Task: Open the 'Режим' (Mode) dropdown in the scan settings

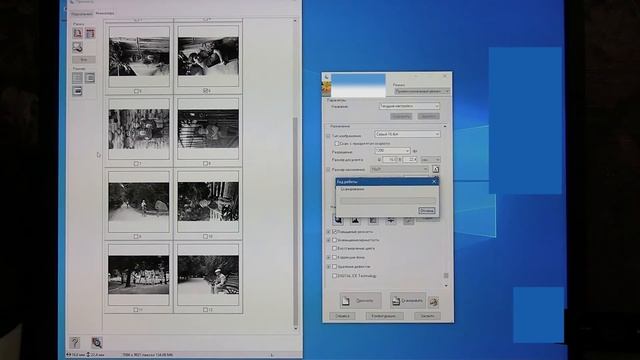Action: point(422,91)
